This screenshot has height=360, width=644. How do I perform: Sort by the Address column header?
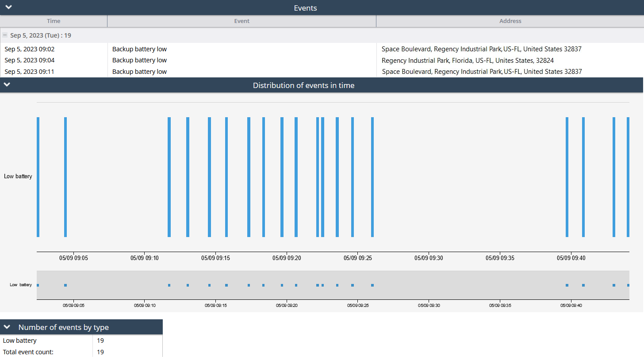click(510, 21)
